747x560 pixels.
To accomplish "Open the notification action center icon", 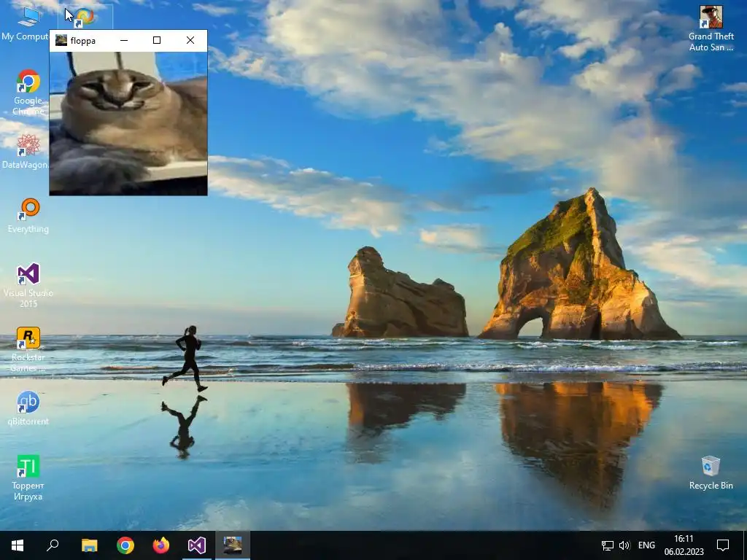I will (x=723, y=545).
